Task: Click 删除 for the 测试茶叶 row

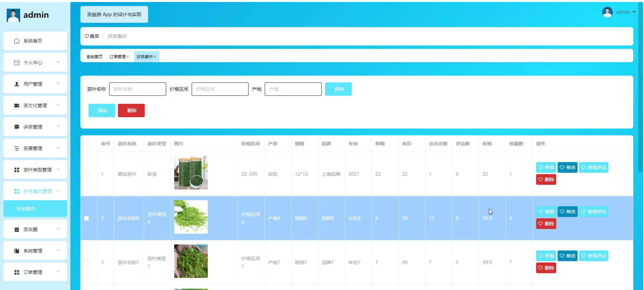Action: [546, 179]
